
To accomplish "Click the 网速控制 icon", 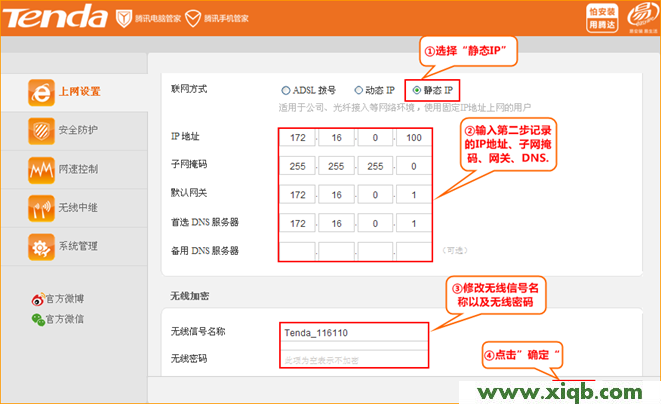I will [x=41, y=169].
